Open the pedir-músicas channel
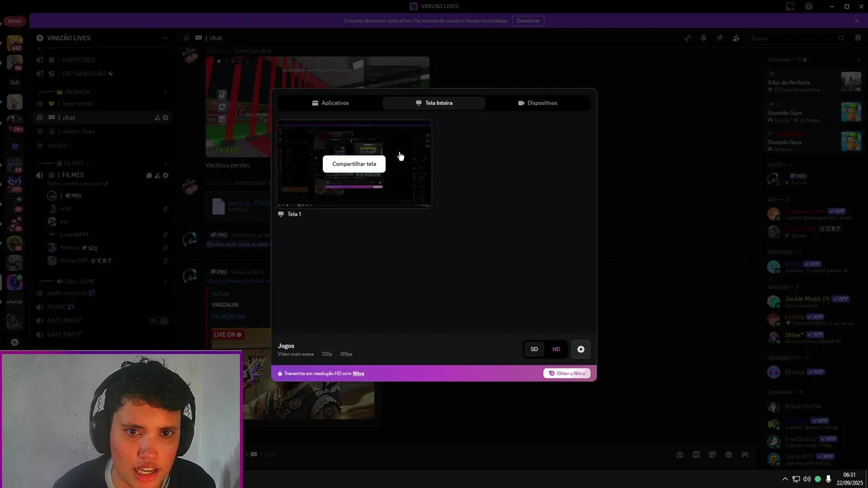The width and height of the screenshot is (868, 488). coord(102,293)
